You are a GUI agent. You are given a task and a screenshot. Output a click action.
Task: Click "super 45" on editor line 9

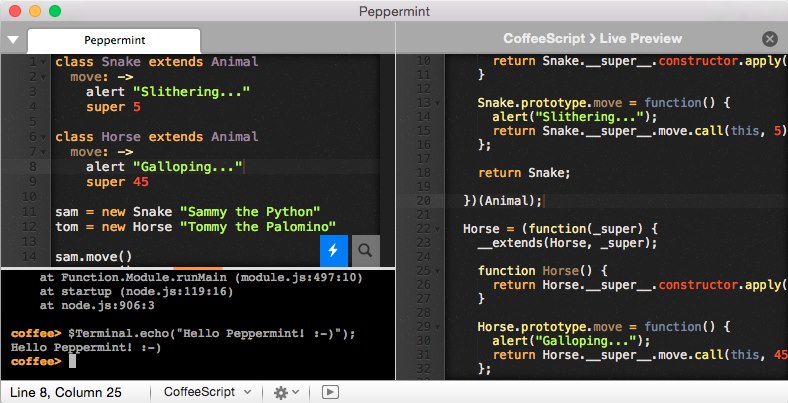(117, 182)
